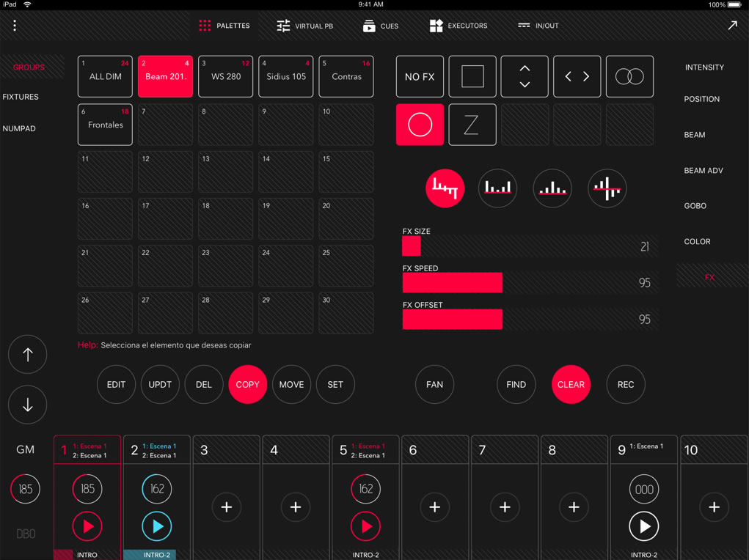Select the vertical up-down FX arrows
The width and height of the screenshot is (749, 560).
(525, 77)
